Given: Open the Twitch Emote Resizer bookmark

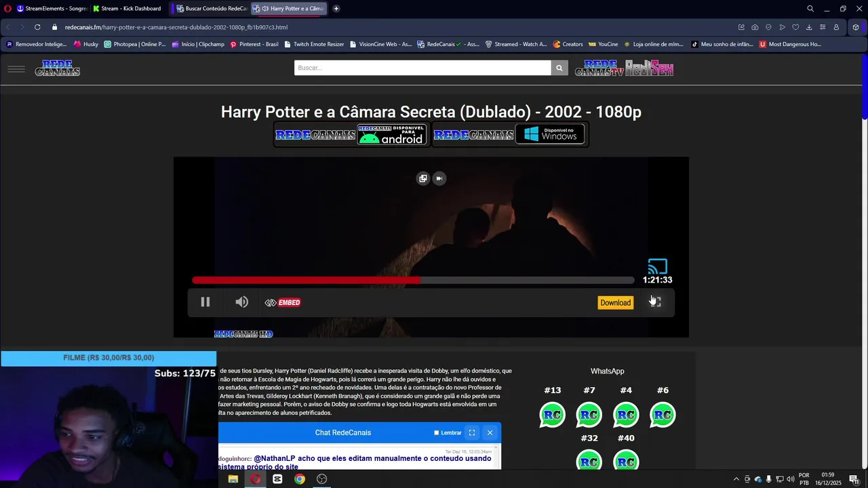Looking at the screenshot, I should [314, 44].
